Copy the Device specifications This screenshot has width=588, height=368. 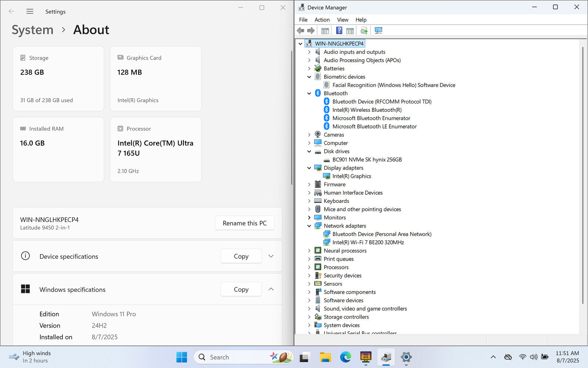tap(241, 256)
